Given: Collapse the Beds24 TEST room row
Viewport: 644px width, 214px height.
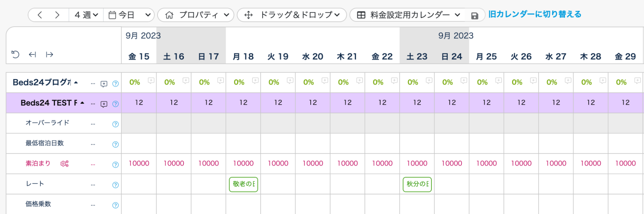Looking at the screenshot, I should click(x=82, y=103).
